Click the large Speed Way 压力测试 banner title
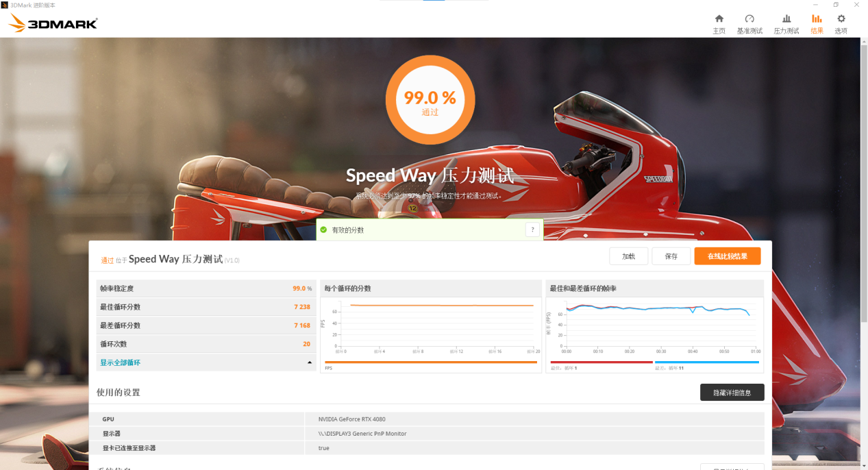 click(430, 175)
